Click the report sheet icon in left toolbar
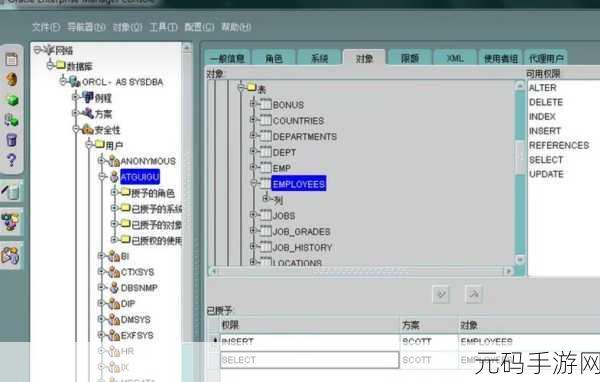Viewport: 600px width, 382px height. [x=11, y=59]
